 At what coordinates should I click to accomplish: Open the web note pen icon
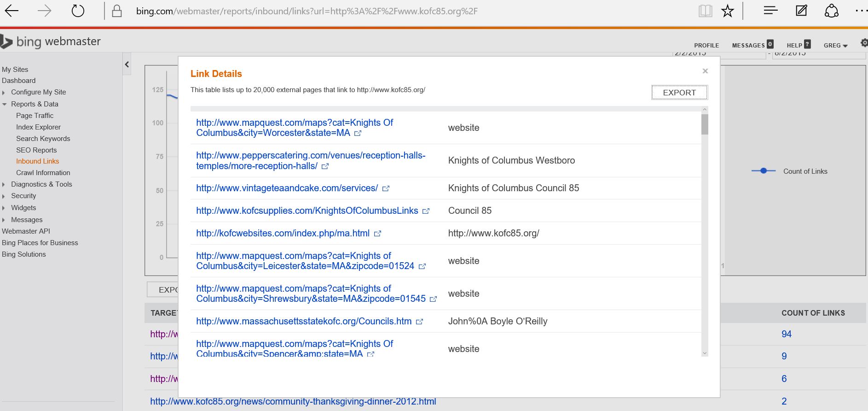point(801,10)
